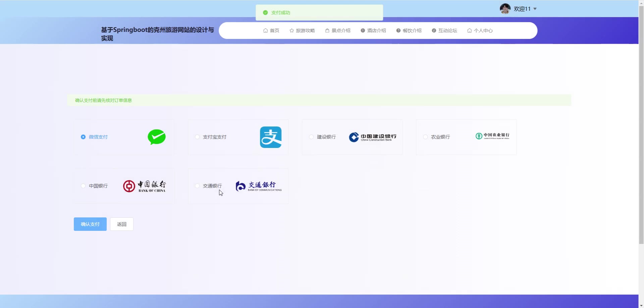Navigate to 酒店介绍
The width and height of the screenshot is (644, 308).
coord(373,31)
